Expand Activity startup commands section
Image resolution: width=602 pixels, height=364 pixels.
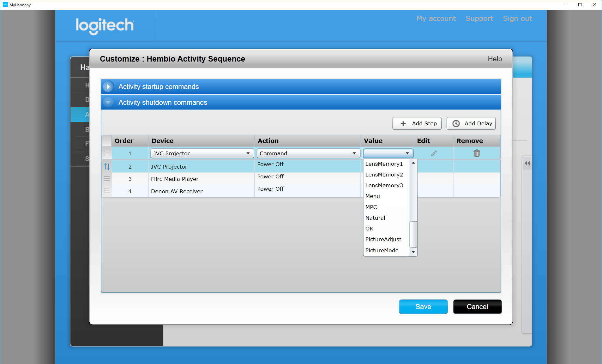(x=108, y=87)
